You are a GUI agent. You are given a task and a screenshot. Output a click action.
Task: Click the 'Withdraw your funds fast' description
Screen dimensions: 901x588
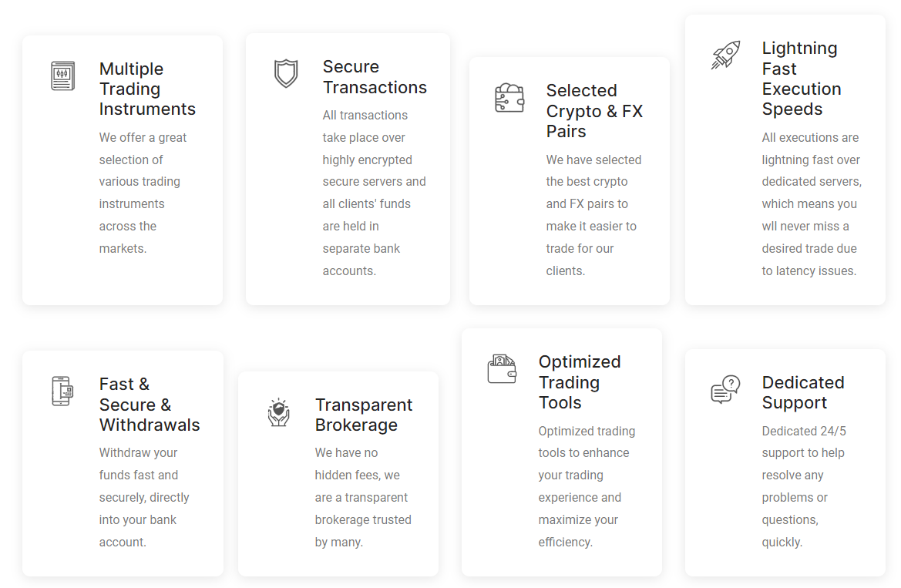point(144,497)
